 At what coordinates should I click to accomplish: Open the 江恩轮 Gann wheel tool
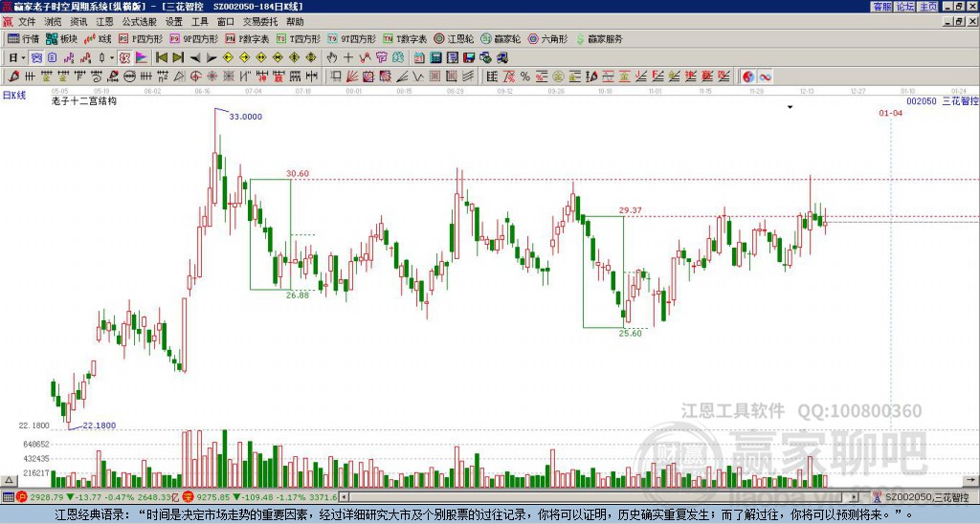[x=454, y=38]
